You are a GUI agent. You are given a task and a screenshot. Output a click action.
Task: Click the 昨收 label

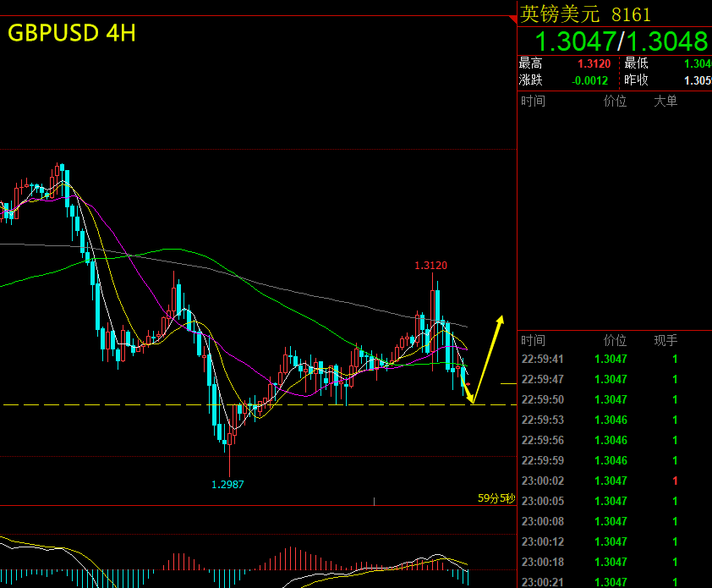636,80
